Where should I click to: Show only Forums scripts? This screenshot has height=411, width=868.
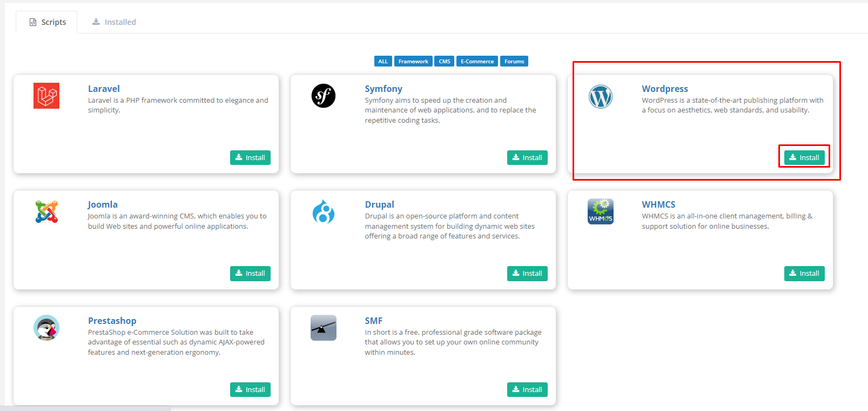pyautogui.click(x=514, y=61)
